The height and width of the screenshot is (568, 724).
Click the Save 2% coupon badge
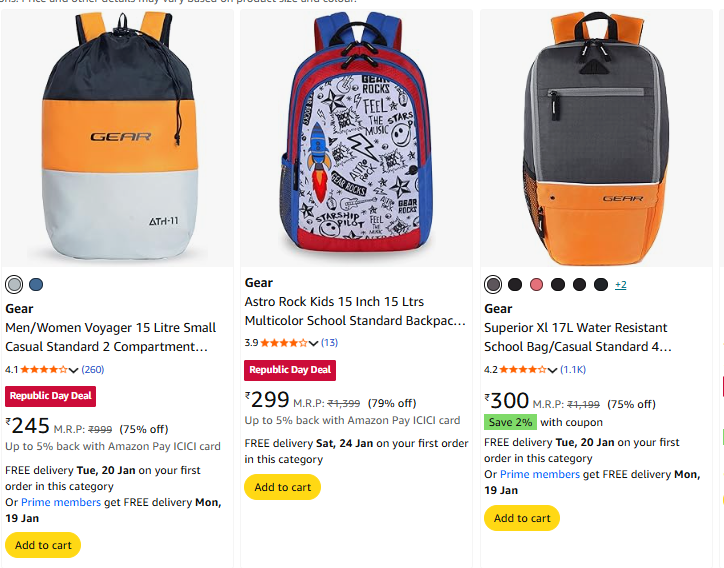510,422
